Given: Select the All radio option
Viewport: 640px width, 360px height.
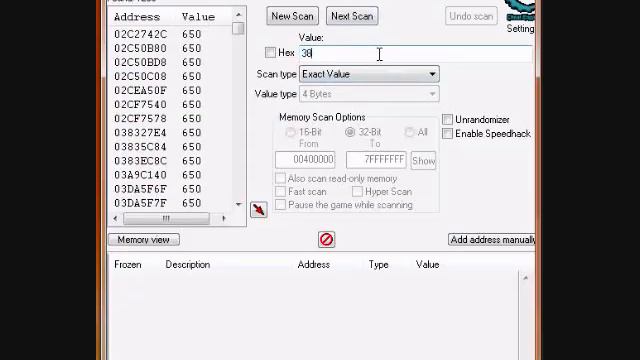Looking at the screenshot, I should click(409, 132).
